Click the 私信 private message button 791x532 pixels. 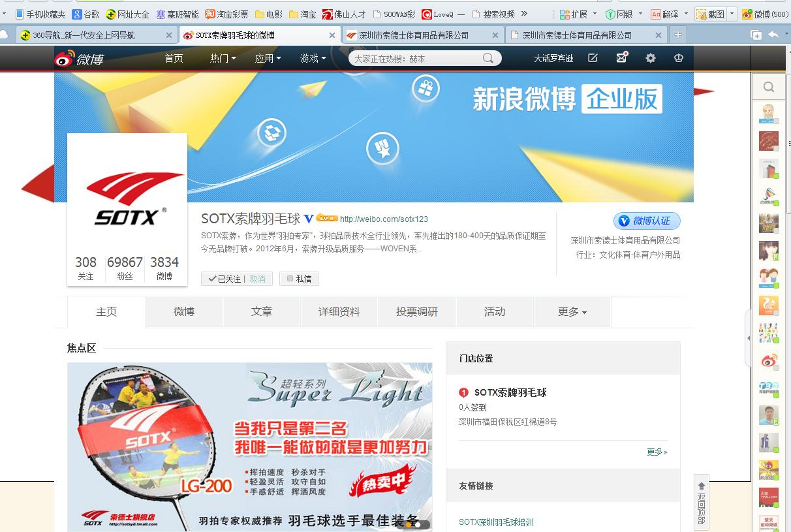(x=300, y=279)
